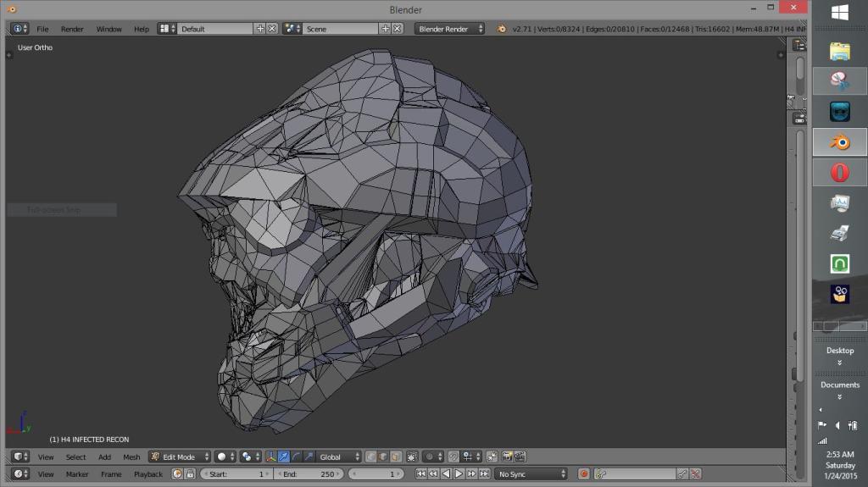The image size is (868, 487).
Task: Open the proportional editing selector
Action: coord(433,457)
